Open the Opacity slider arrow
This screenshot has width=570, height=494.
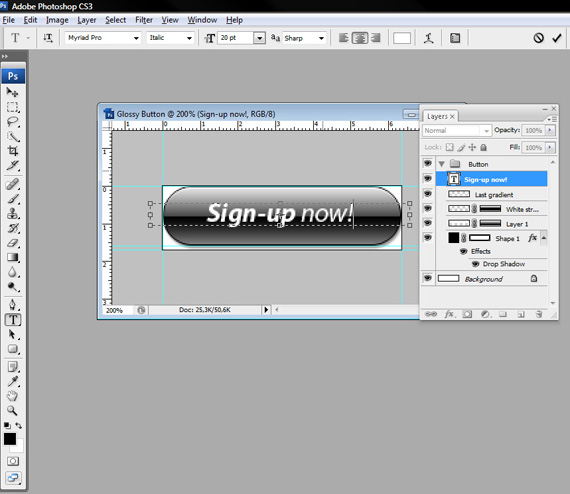tap(550, 130)
